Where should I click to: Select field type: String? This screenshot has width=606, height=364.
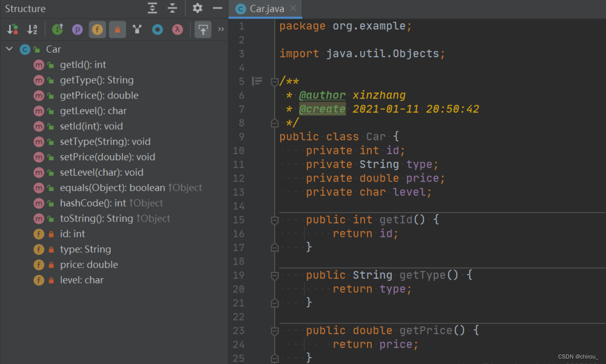(x=85, y=250)
